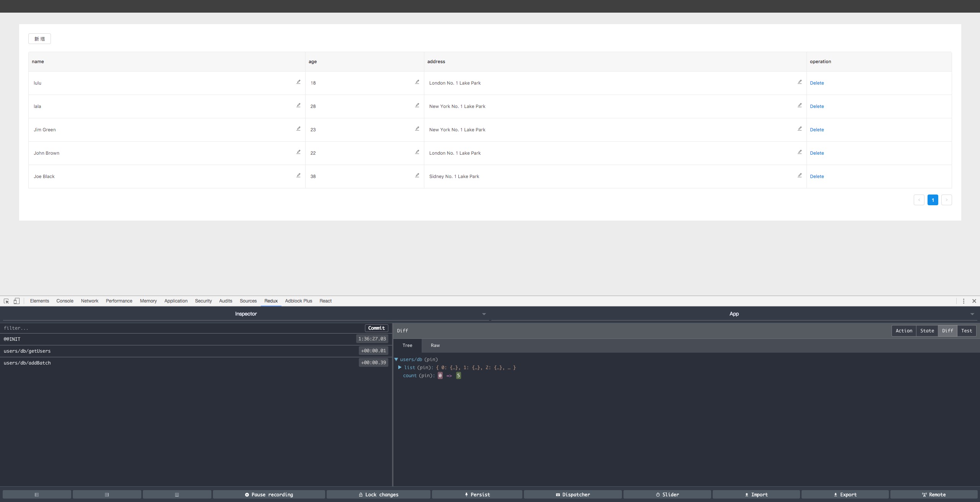Toggle the device toolbar icon in DevTools
This screenshot has height=502, width=980.
16,301
